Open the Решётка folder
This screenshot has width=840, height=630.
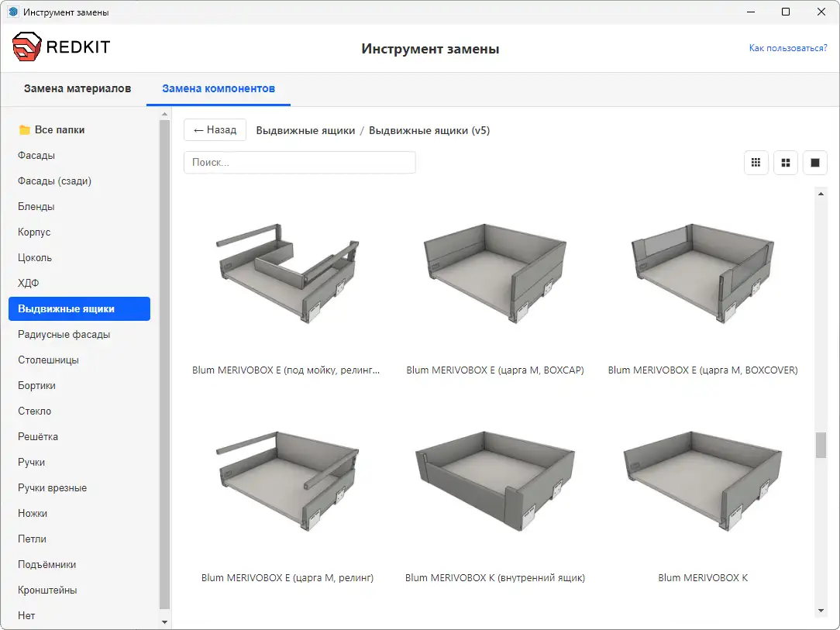(x=79, y=436)
